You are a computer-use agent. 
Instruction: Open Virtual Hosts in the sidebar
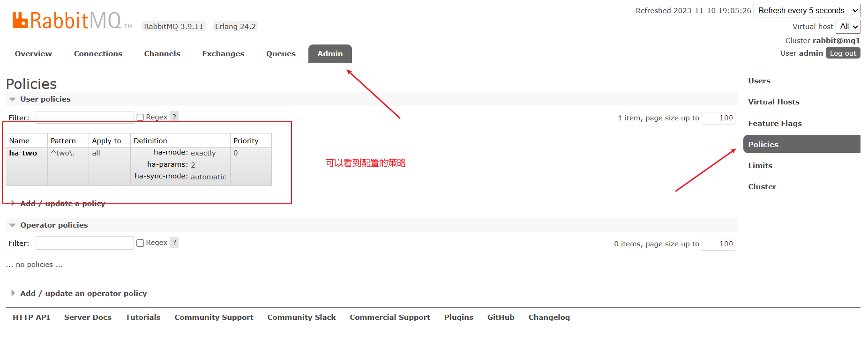774,102
